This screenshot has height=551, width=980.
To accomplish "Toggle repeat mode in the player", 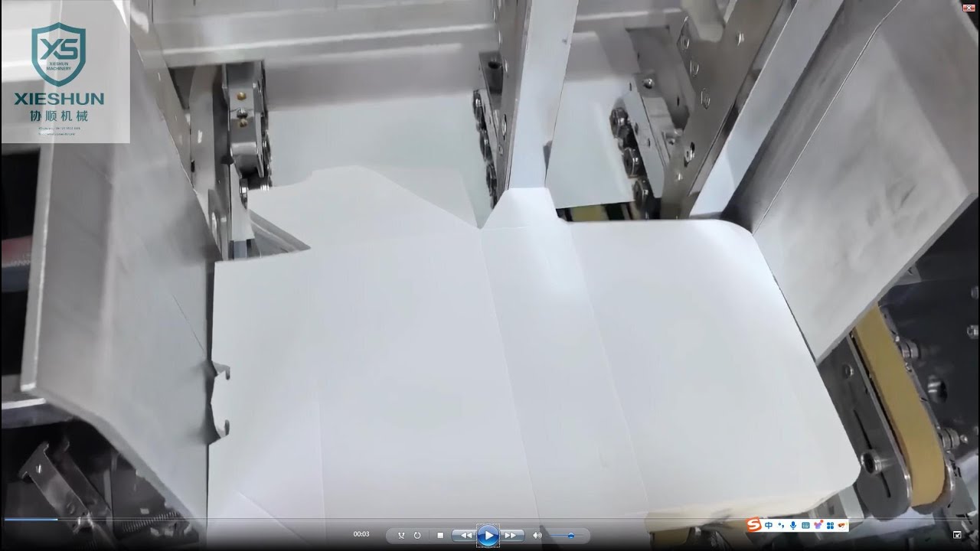I will click(417, 536).
